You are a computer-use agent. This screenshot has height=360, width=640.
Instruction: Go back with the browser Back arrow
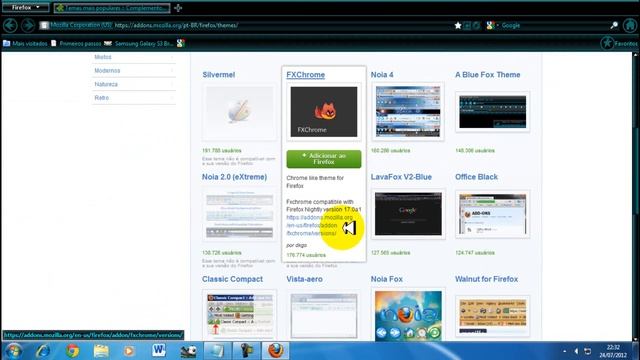pos(11,25)
